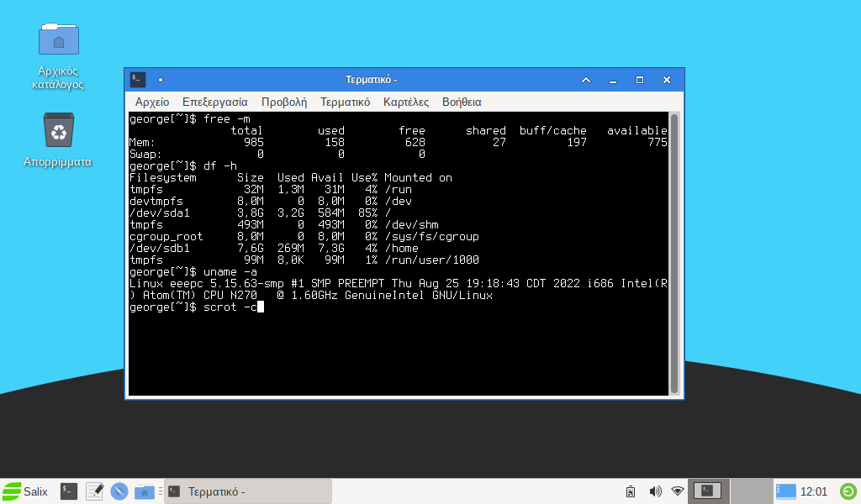
Task: Check the battery status icon
Action: pyautogui.click(x=631, y=491)
